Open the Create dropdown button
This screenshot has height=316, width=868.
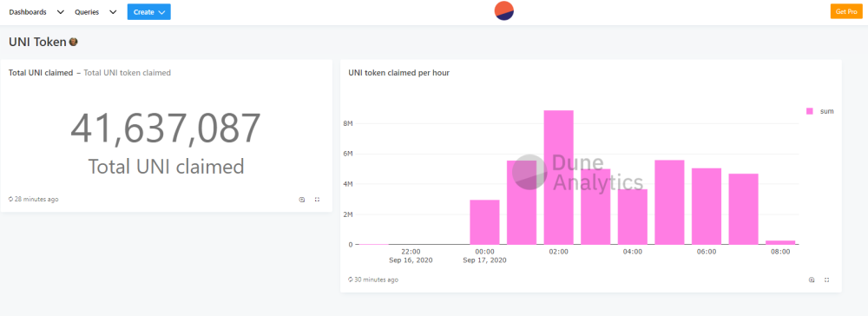point(149,11)
